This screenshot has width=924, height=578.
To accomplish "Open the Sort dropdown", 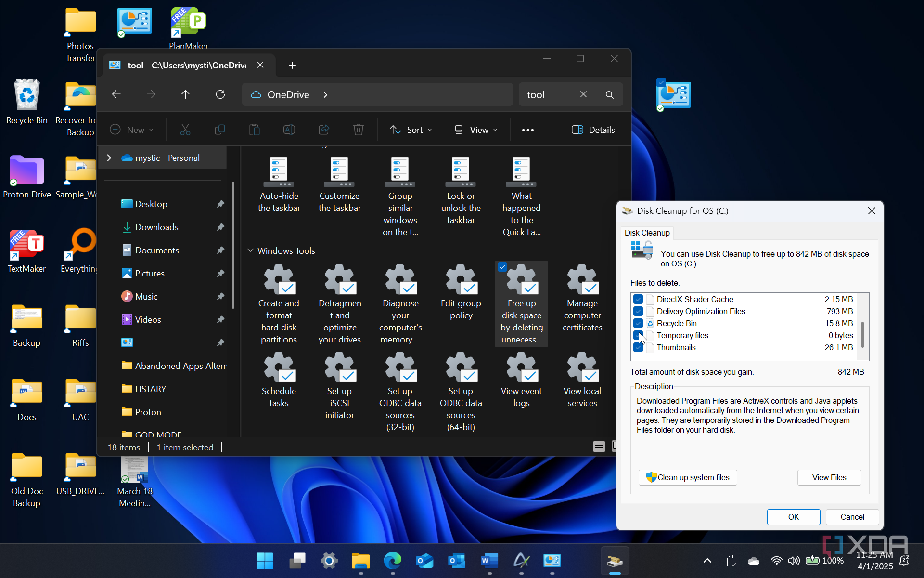I will (411, 130).
